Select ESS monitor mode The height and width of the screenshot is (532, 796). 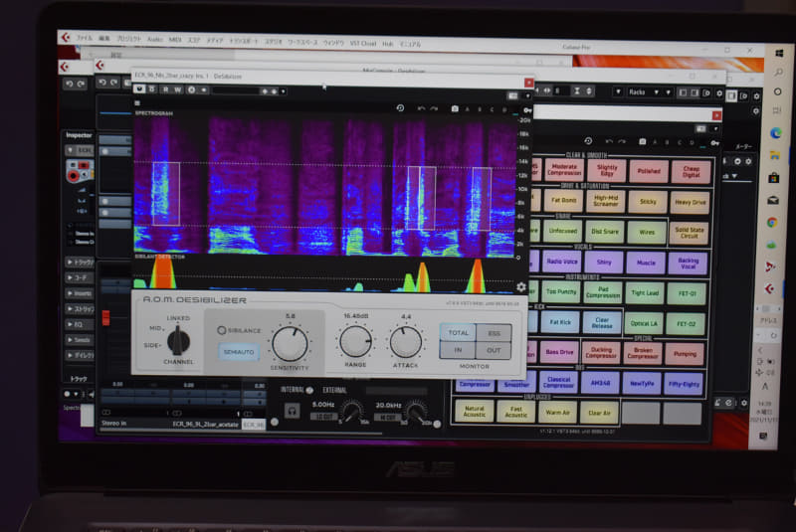(x=494, y=333)
